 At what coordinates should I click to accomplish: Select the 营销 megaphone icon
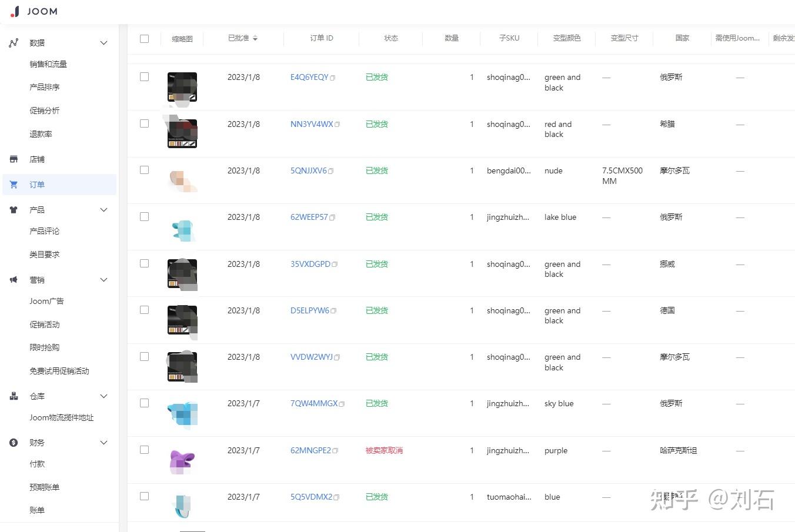coord(13,279)
